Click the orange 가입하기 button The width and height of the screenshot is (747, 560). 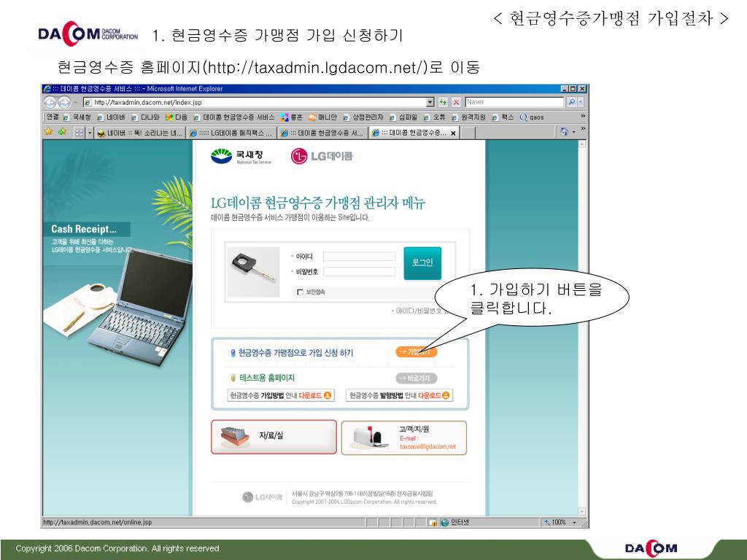point(416,352)
